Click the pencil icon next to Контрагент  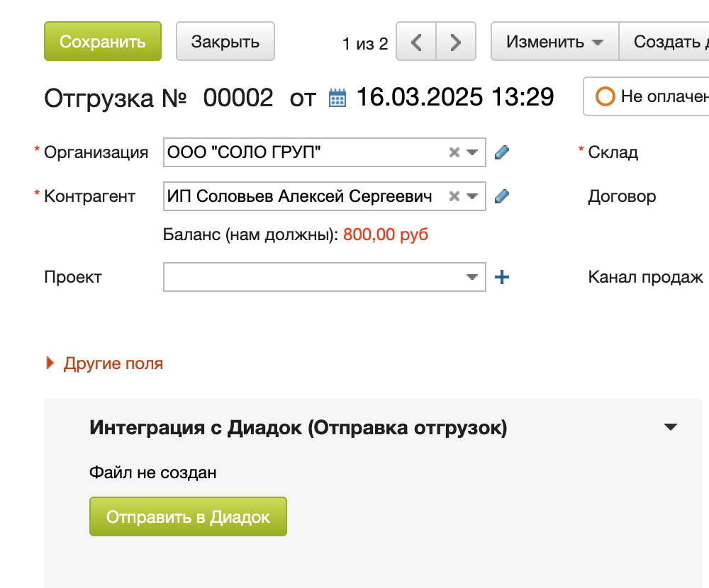502,196
